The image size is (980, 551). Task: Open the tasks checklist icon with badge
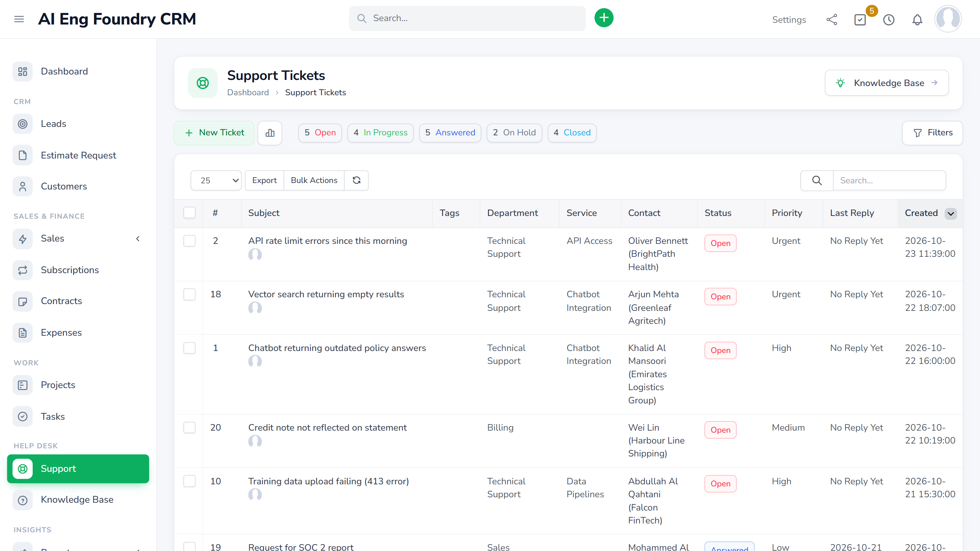pos(860,20)
